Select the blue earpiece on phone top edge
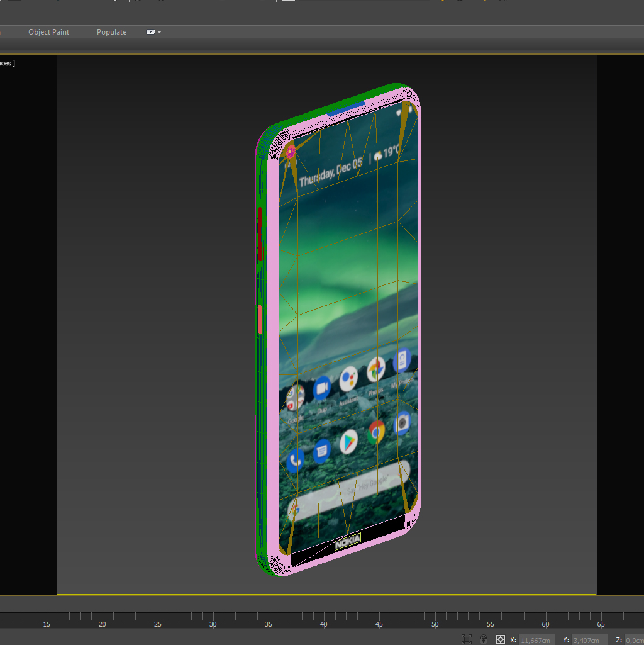Image resolution: width=644 pixels, height=645 pixels. point(347,108)
